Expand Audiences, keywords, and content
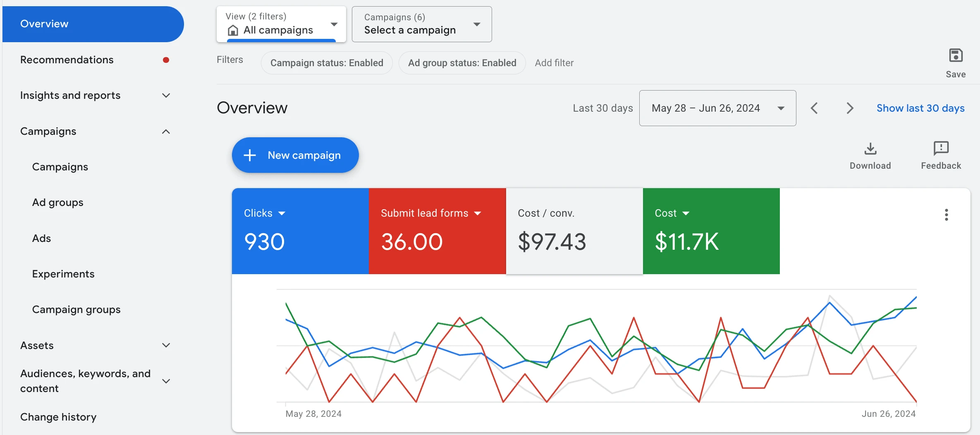This screenshot has height=435, width=980. point(166,381)
